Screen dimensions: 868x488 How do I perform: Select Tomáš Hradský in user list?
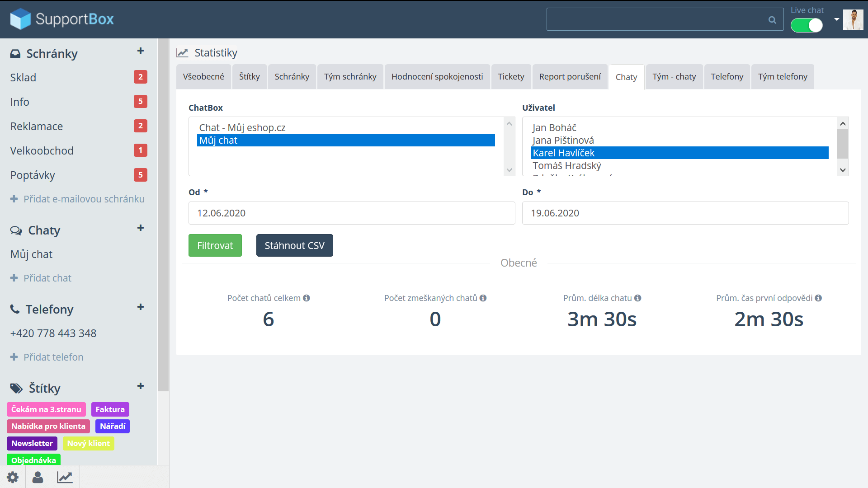[x=567, y=166]
